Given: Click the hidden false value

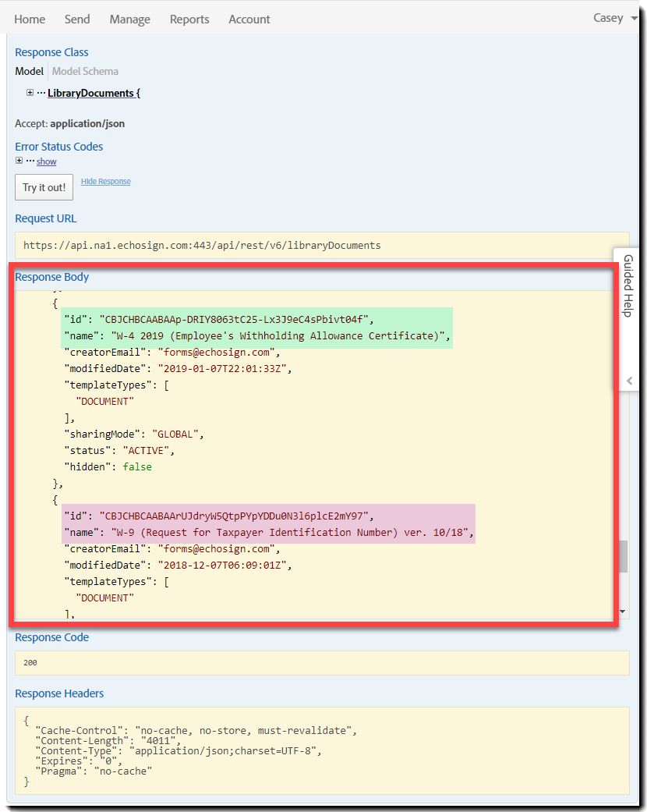Looking at the screenshot, I should pyautogui.click(x=137, y=466).
